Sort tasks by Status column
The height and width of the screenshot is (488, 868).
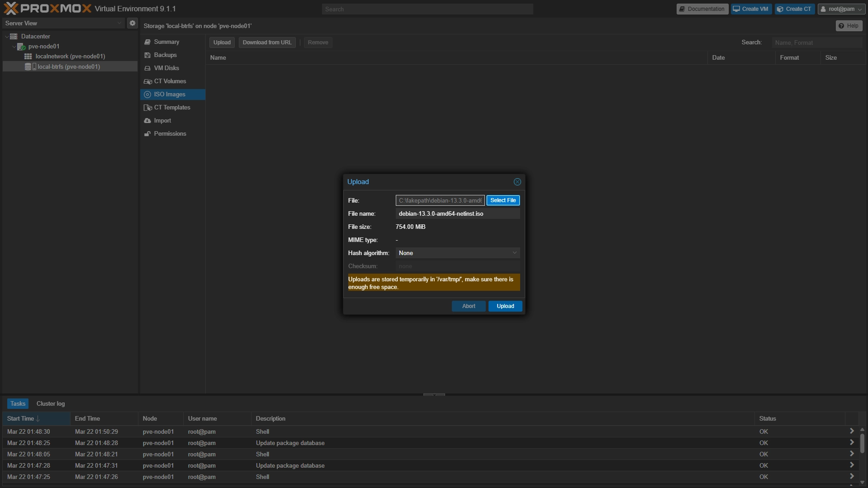(x=800, y=419)
